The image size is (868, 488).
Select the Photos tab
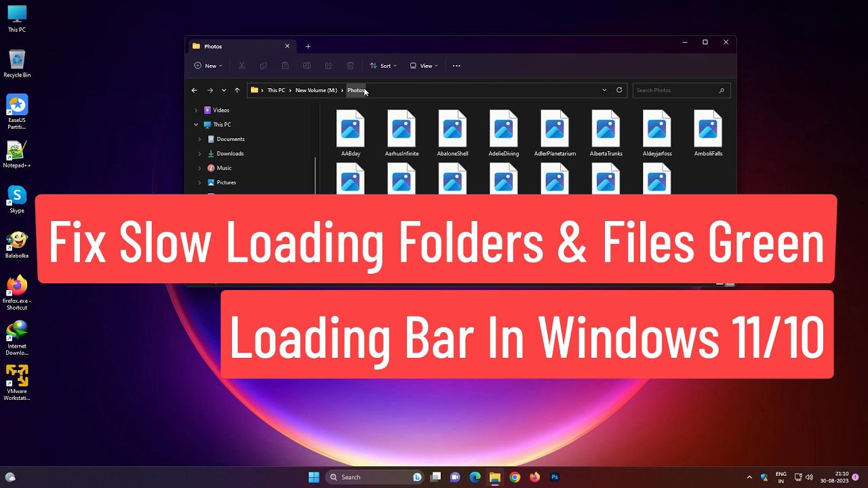[x=241, y=46]
